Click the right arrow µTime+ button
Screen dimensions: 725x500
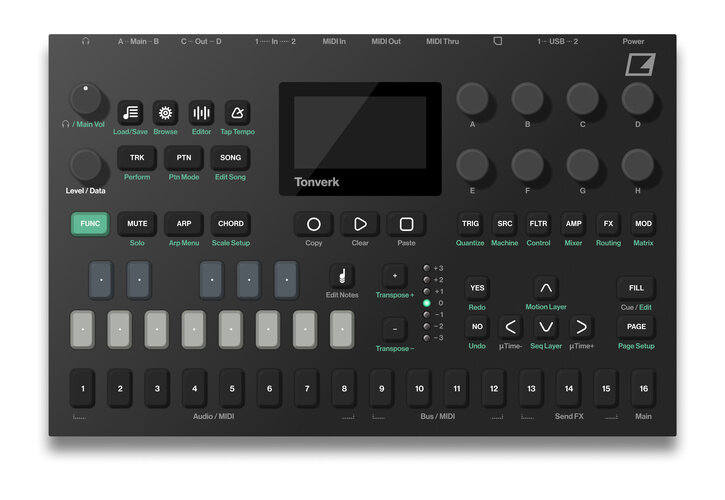[x=581, y=327]
